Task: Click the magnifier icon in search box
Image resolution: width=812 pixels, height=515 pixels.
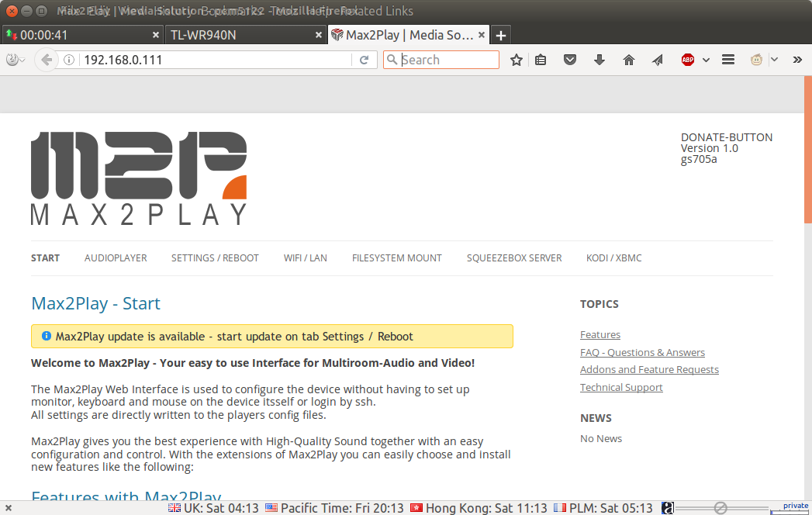Action: point(392,60)
